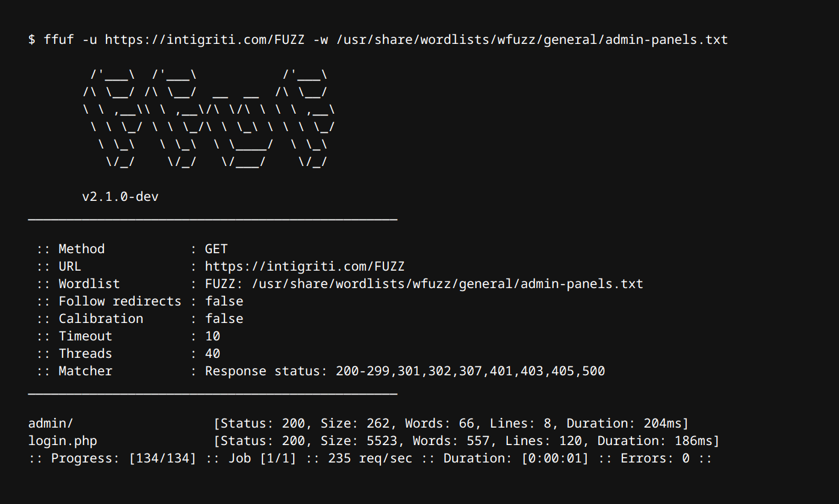The height and width of the screenshot is (504, 839).
Task: Click the Calibration false value
Action: pyautogui.click(x=224, y=319)
